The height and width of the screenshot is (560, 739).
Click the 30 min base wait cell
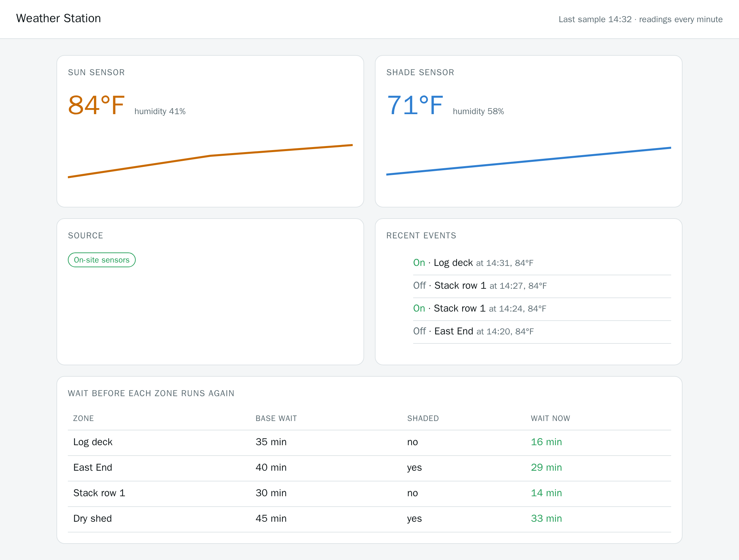pyautogui.click(x=271, y=493)
